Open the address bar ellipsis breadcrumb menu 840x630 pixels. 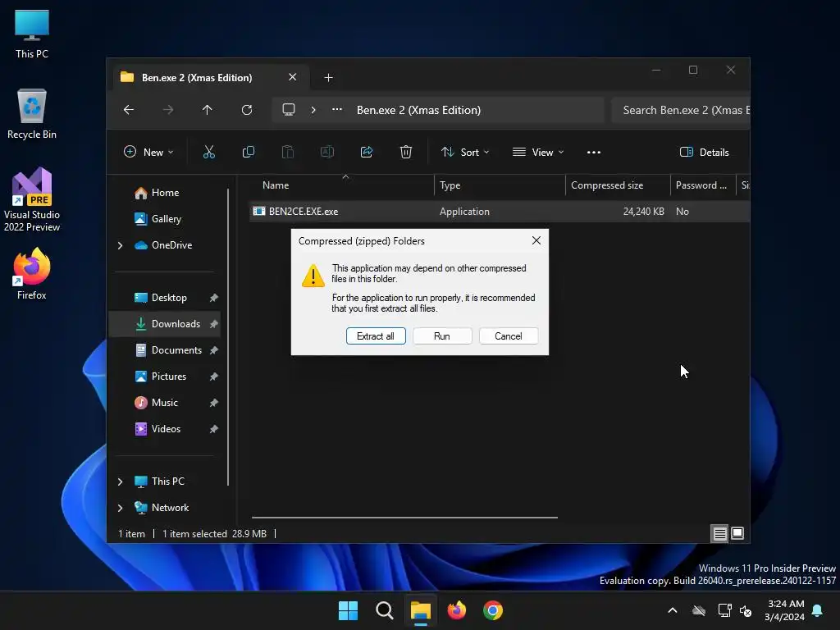[337, 109]
